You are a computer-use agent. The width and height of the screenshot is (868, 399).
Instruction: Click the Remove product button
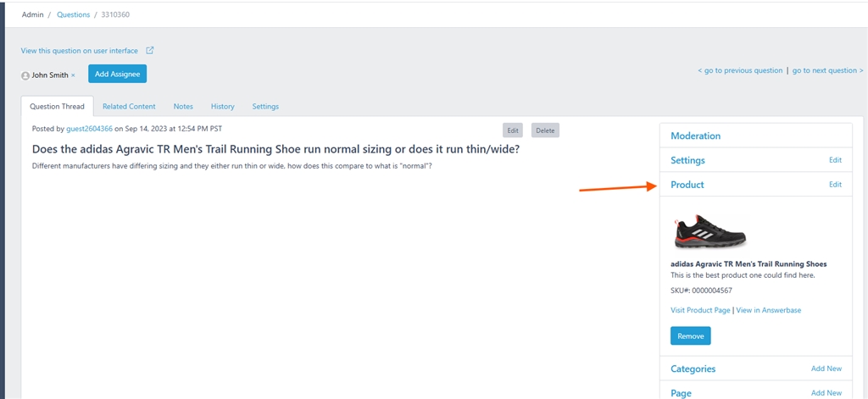690,336
